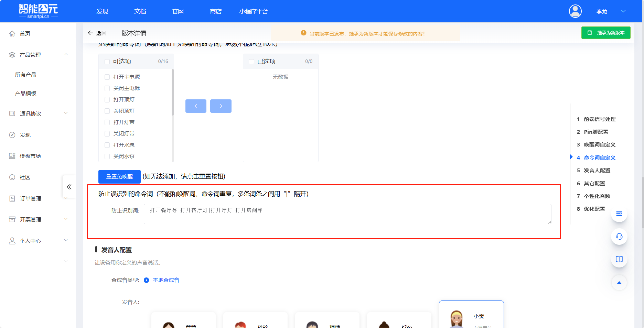Check the 打开主电源 checkbox
Screen dimensions: 644x328
[107, 77]
